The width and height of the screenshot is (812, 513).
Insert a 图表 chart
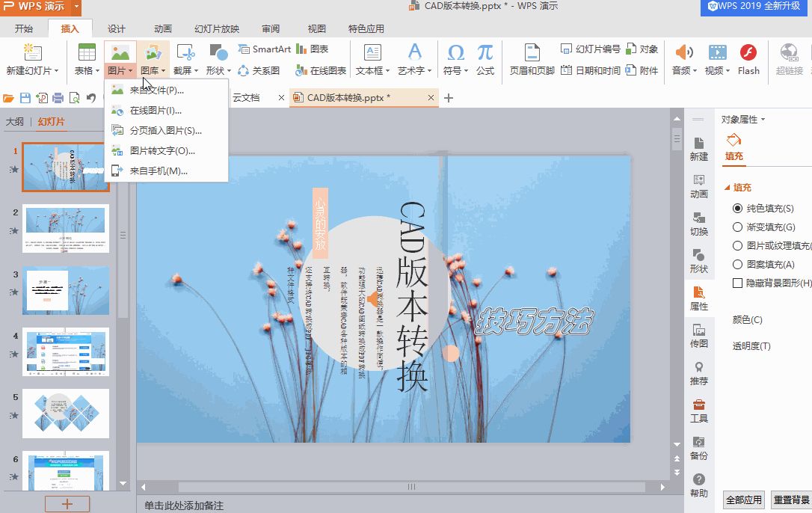pyautogui.click(x=313, y=49)
